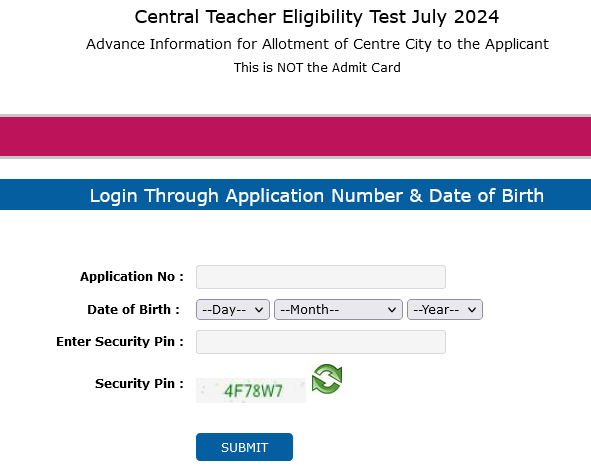
Task: Click the Enter Security Pin label
Action: 120,342
